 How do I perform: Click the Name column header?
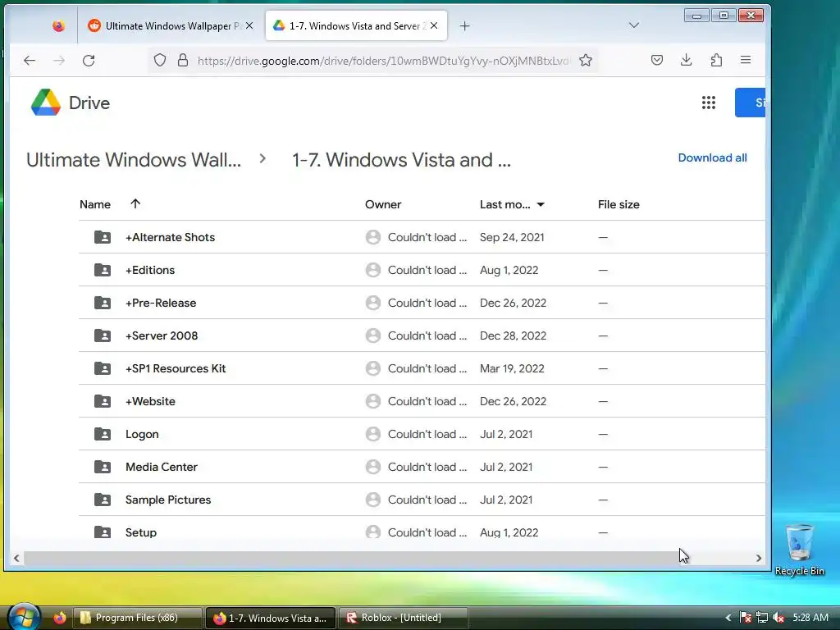click(x=95, y=204)
